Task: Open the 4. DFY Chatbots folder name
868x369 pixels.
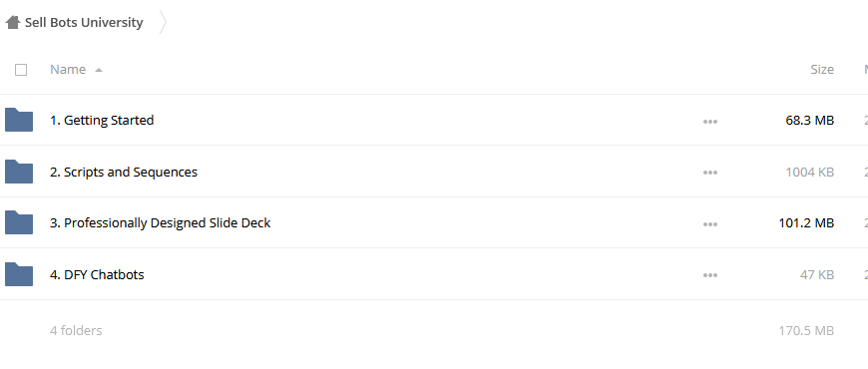Action: (x=97, y=274)
